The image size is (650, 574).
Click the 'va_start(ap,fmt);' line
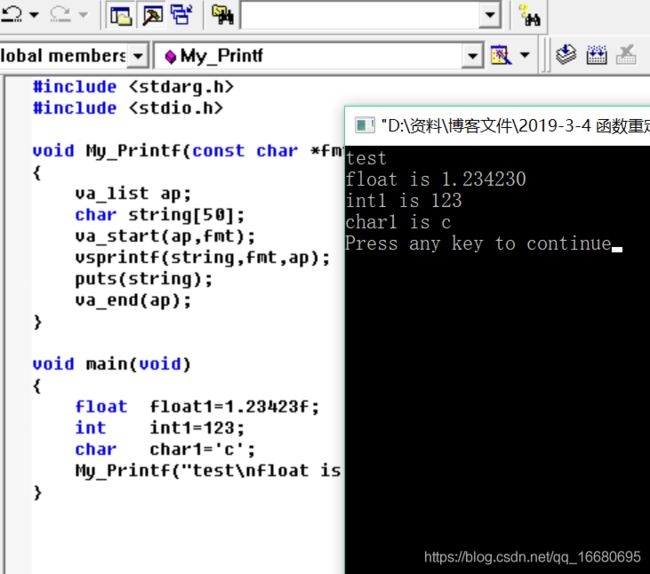tap(165, 236)
